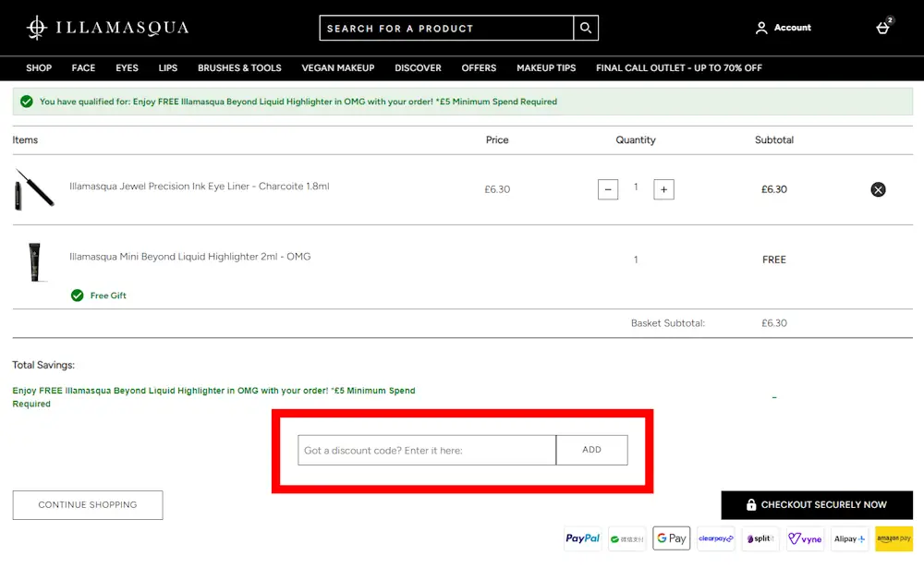Open the VEGAN MAKEUP menu

(x=338, y=67)
